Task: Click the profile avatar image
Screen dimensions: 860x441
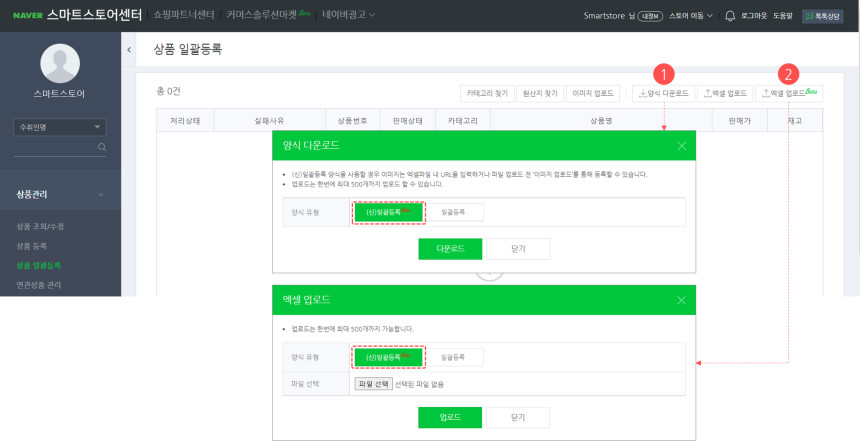Action: point(60,64)
